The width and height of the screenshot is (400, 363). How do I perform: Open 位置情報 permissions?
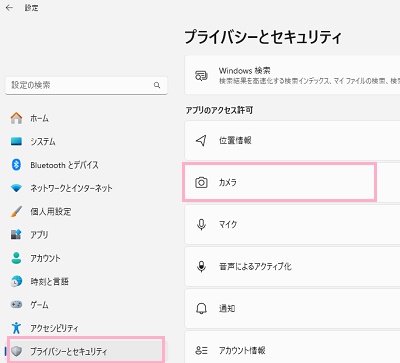click(x=292, y=140)
